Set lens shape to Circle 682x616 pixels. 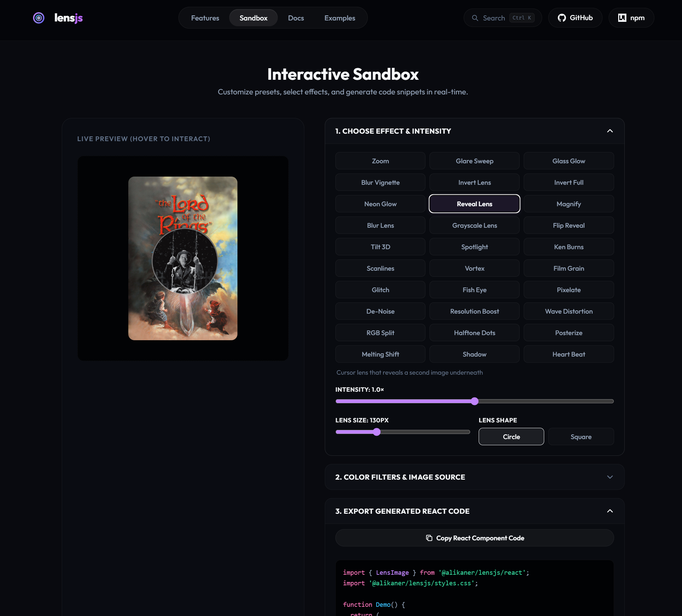[511, 437]
